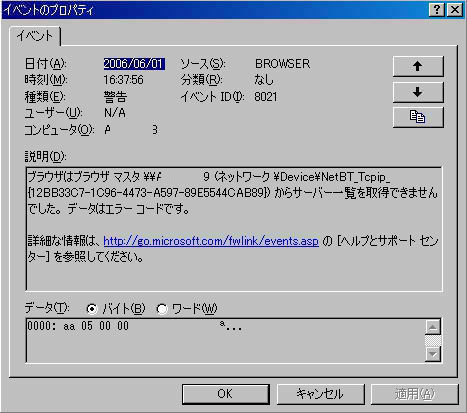467x413 pixels.
Task: Copy event details to clipboard
Action: [418, 117]
